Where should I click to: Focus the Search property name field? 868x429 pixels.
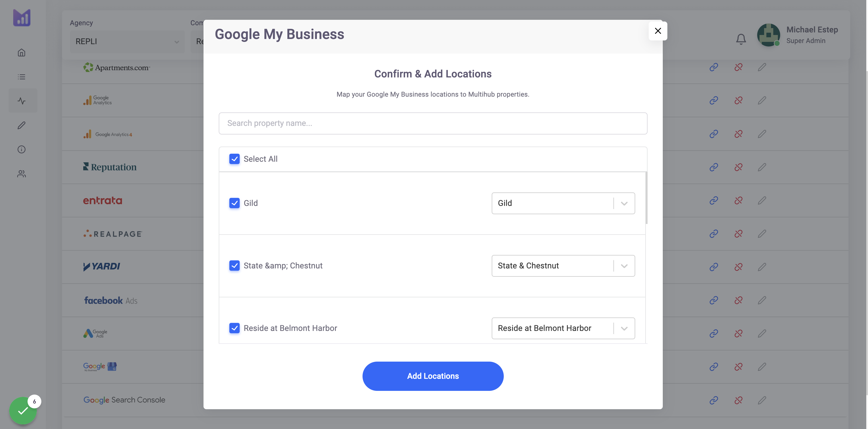click(433, 123)
